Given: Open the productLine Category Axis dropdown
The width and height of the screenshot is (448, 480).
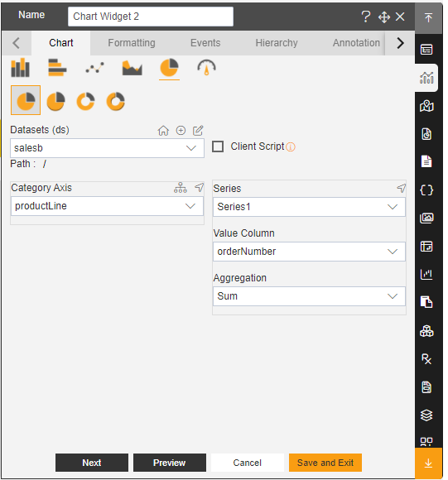Looking at the screenshot, I should pos(107,206).
